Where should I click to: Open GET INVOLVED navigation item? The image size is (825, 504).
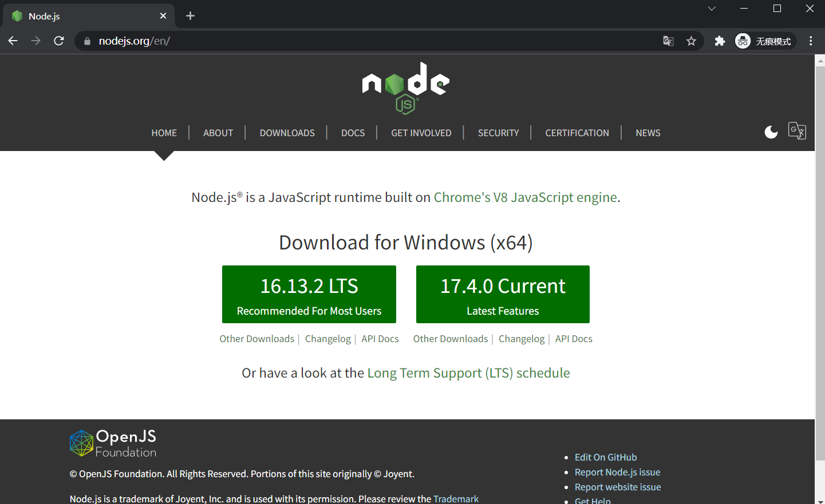(421, 133)
